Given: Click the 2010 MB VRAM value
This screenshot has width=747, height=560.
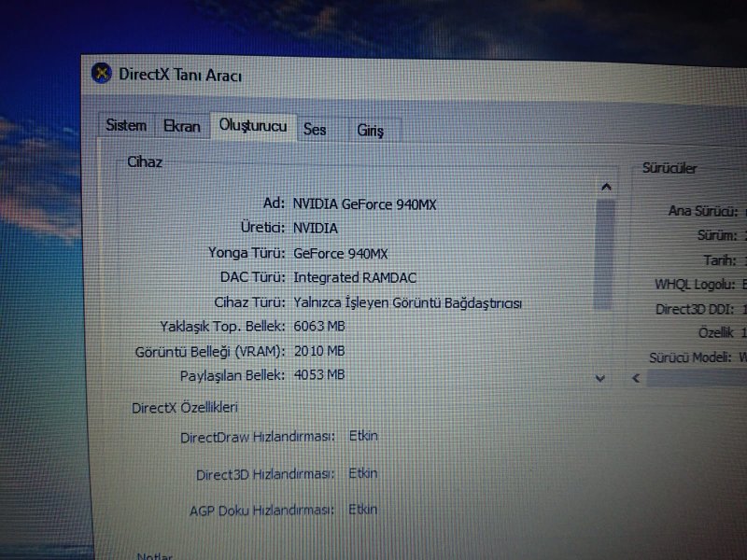Looking at the screenshot, I should [x=319, y=351].
